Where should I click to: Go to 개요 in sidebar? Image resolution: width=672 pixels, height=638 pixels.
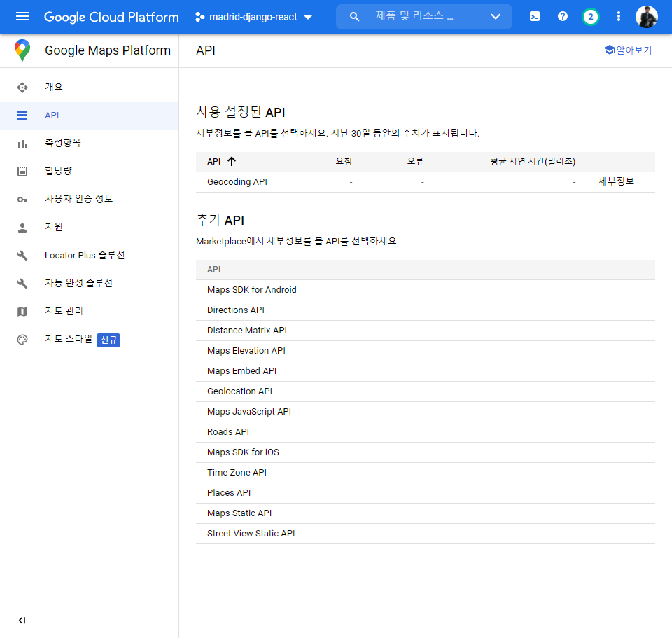(89, 87)
